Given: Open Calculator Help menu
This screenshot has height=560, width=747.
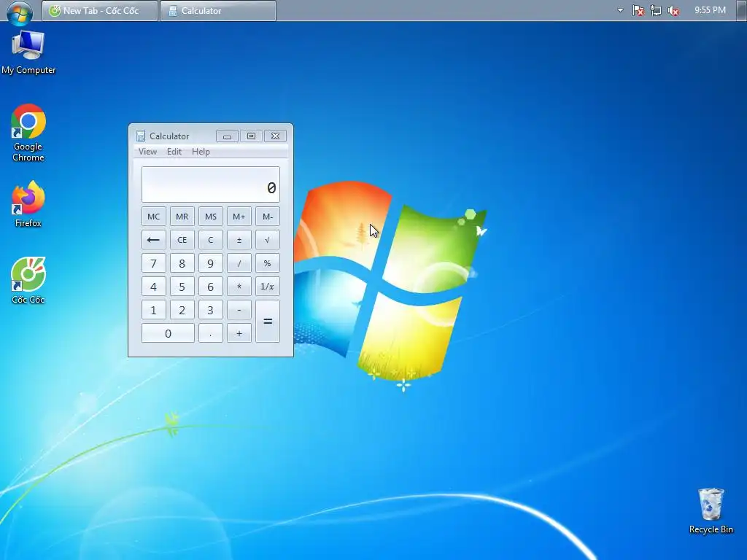Looking at the screenshot, I should click(201, 152).
